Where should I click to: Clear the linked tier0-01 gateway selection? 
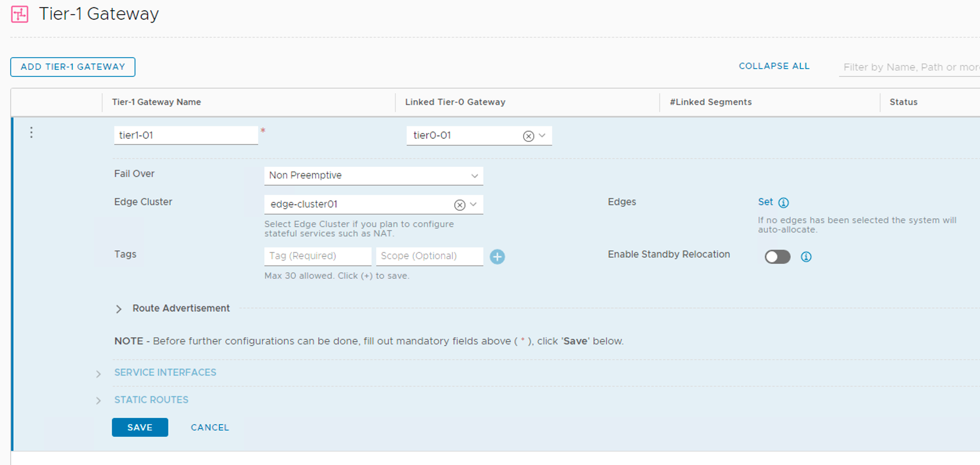528,136
